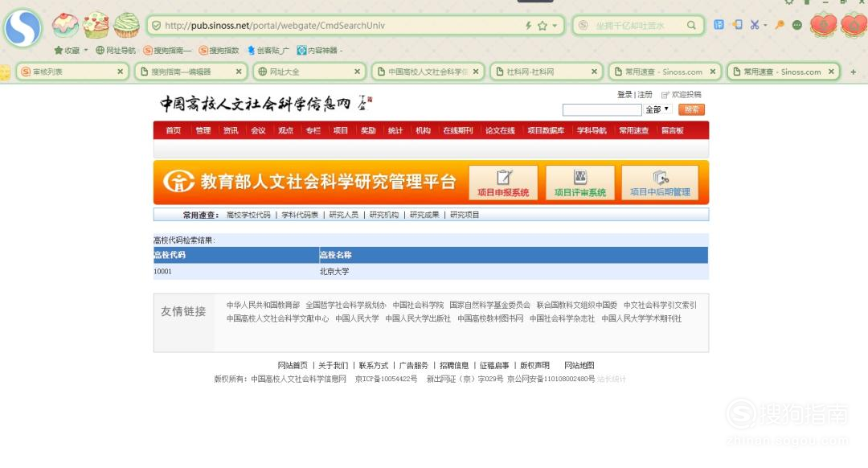The height and width of the screenshot is (468, 868).
Task: Open the 中国社会科学院 friendly link
Action: (418, 306)
